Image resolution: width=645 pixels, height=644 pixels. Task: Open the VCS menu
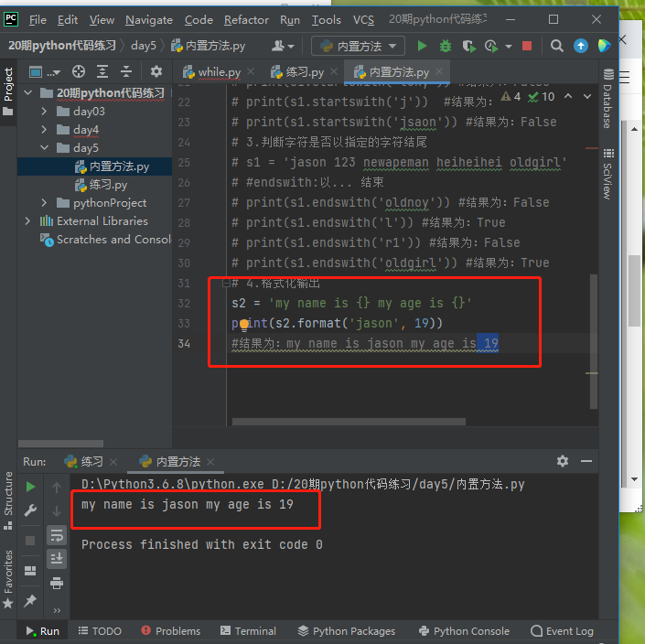[x=363, y=20]
